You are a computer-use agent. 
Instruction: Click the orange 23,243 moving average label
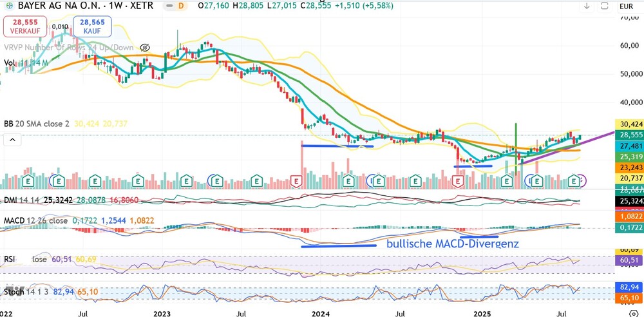click(x=629, y=168)
